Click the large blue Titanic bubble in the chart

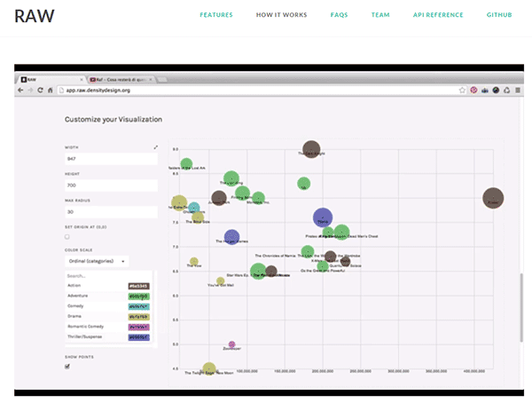click(x=323, y=217)
